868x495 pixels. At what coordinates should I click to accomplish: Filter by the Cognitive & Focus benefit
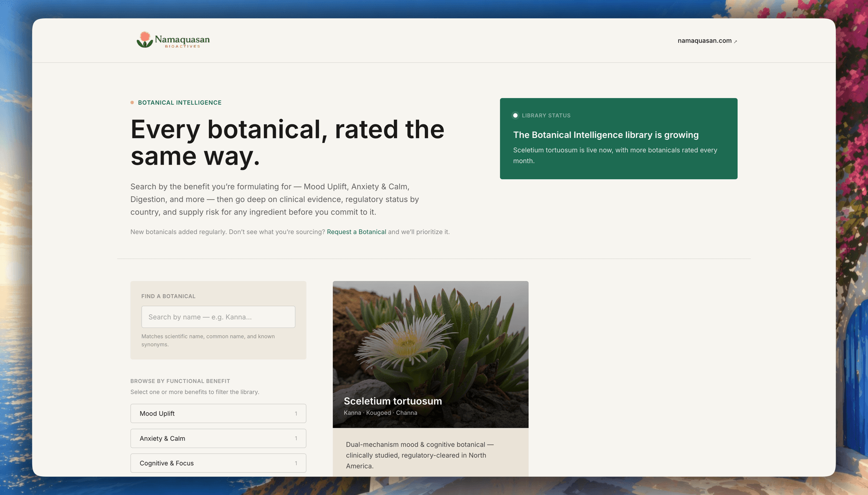point(218,463)
